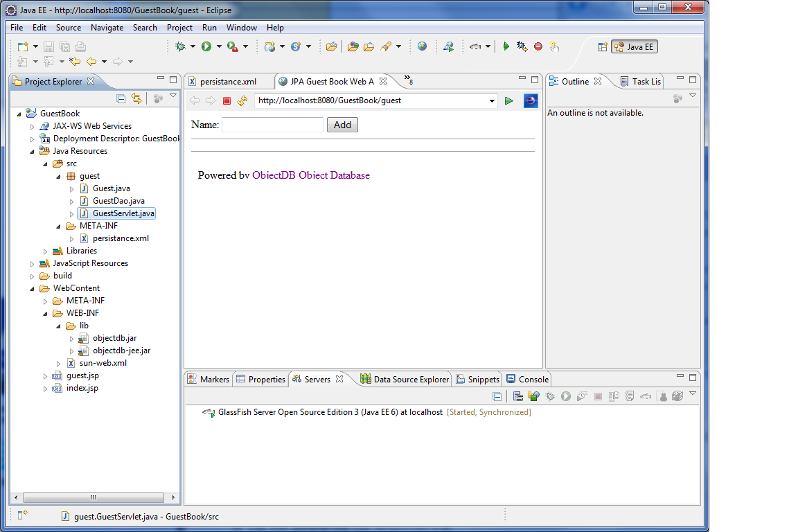798x532 pixels.
Task: Switch to the Console tab
Action: coord(527,380)
